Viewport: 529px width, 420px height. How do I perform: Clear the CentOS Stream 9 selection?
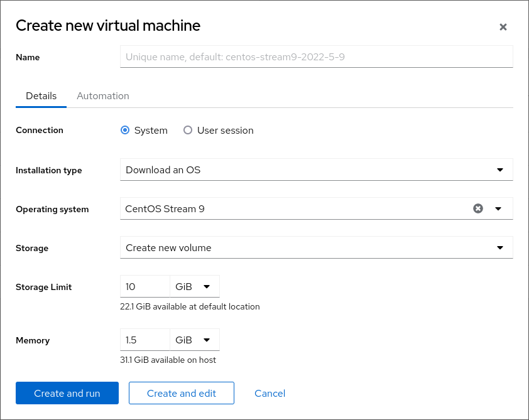478,208
